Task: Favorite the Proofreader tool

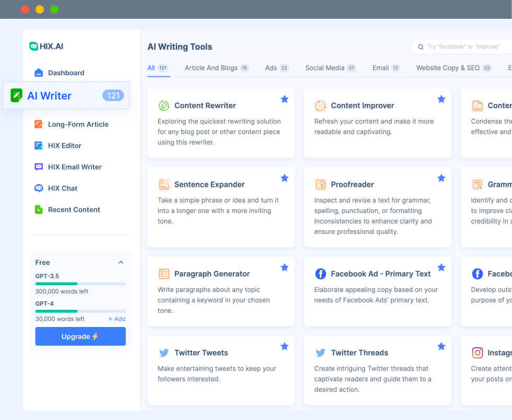Action: tap(441, 178)
